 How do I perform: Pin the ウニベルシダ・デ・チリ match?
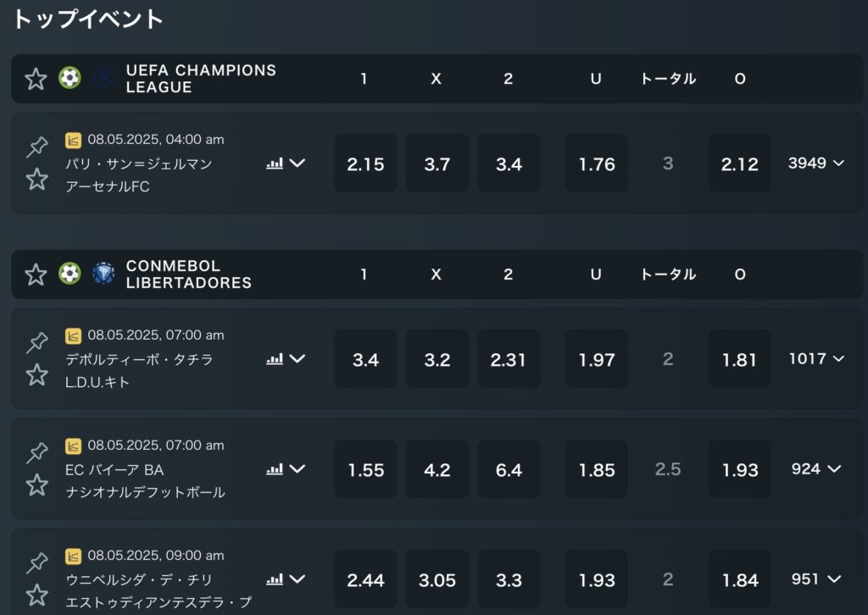(x=37, y=562)
